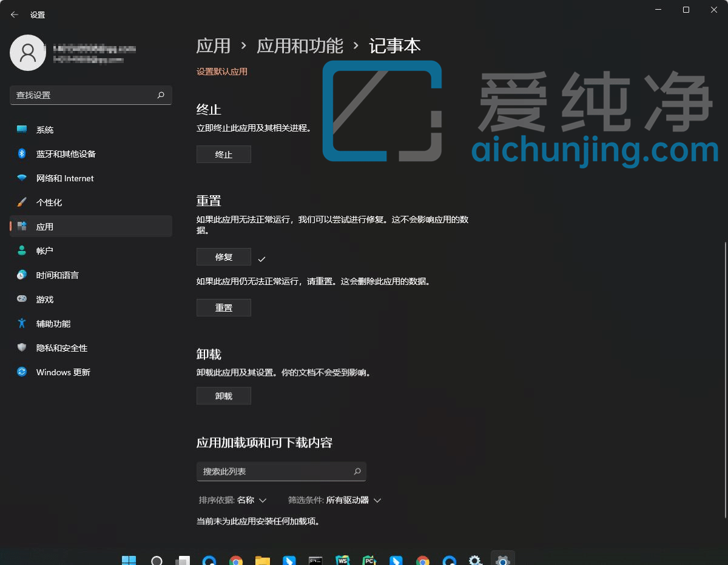728x565 pixels.
Task: Click the 终止 button to terminate Notepad
Action: coord(223,154)
